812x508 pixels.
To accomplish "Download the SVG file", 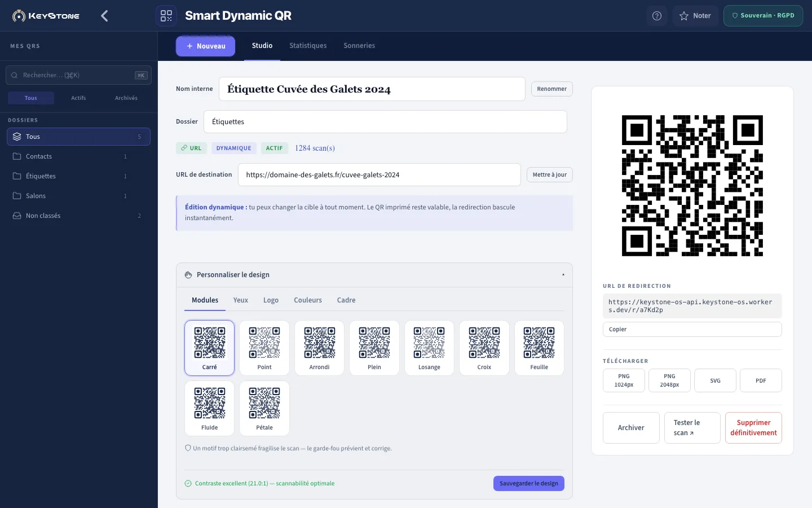I will [715, 380].
